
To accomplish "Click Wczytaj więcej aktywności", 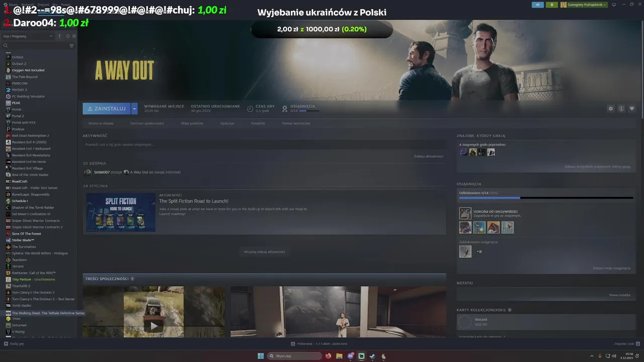I will click(264, 251).
